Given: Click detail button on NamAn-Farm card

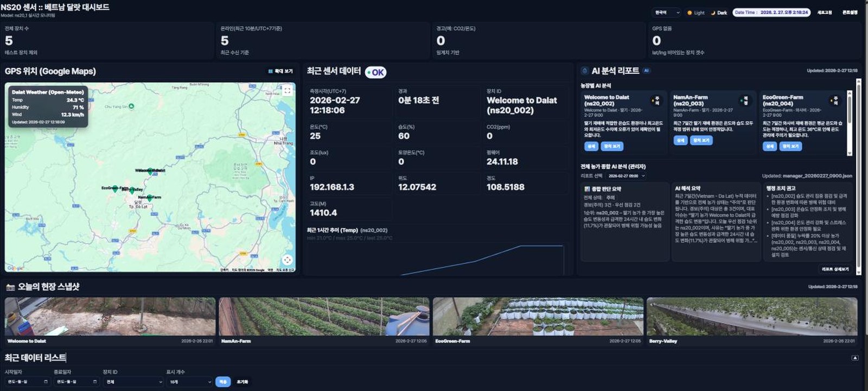Looking at the screenshot, I should tap(680, 140).
